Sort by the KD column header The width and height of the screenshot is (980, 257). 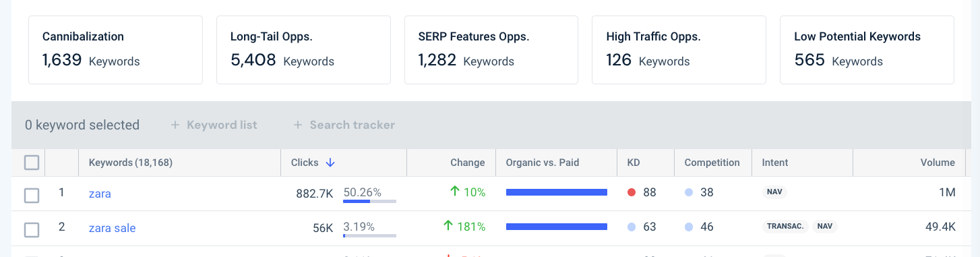634,163
